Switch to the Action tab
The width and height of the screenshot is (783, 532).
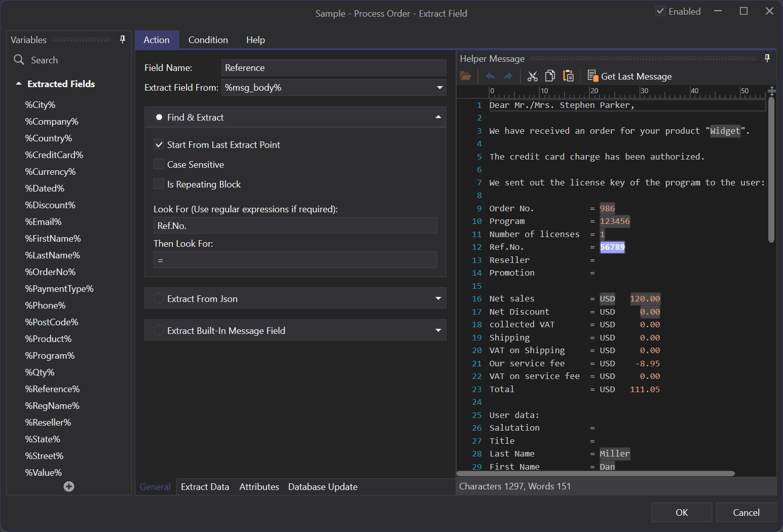tap(157, 40)
